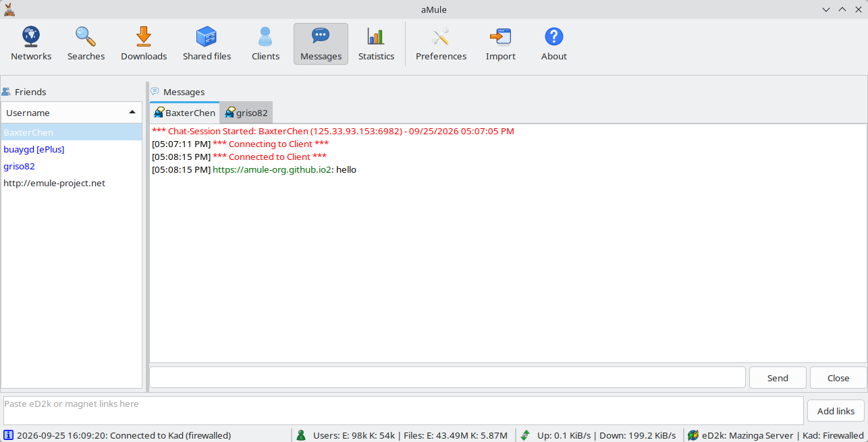868x442 pixels.
Task: Select friend buaygd [ePlus]
Action: tap(72, 149)
